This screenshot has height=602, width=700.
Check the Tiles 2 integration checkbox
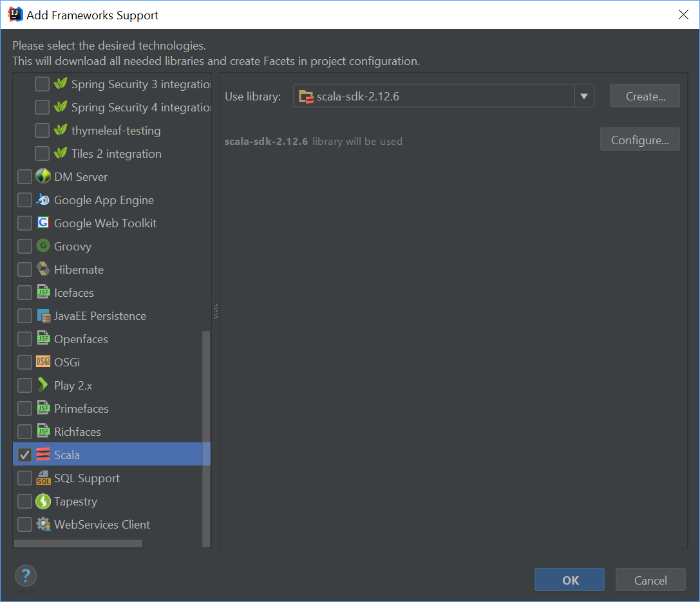[x=42, y=153]
